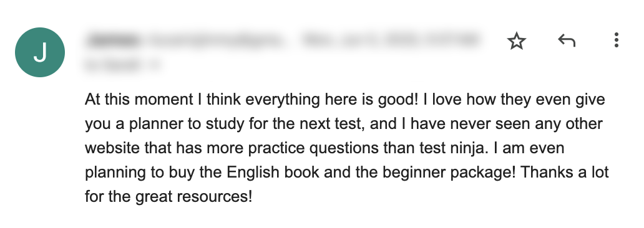Viewport: 644px width, 228px height.
Task: Click 'practice questions' in the email text
Action: point(313,148)
